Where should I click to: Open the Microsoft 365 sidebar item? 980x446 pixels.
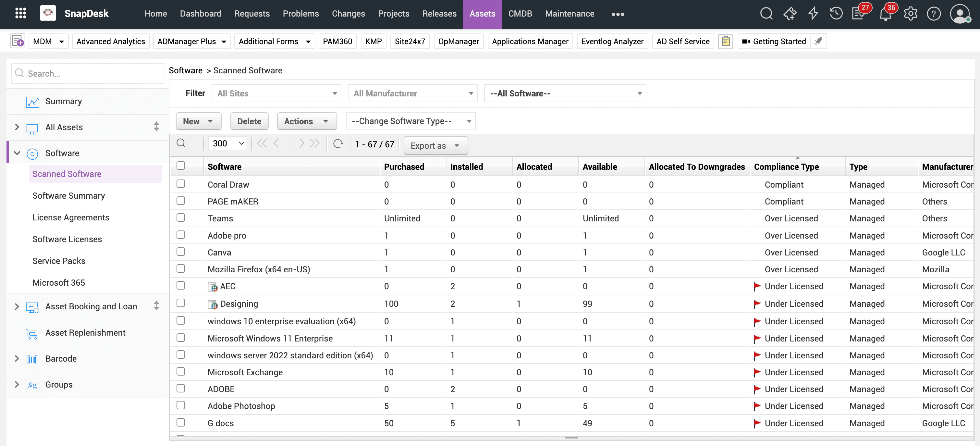tap(59, 282)
